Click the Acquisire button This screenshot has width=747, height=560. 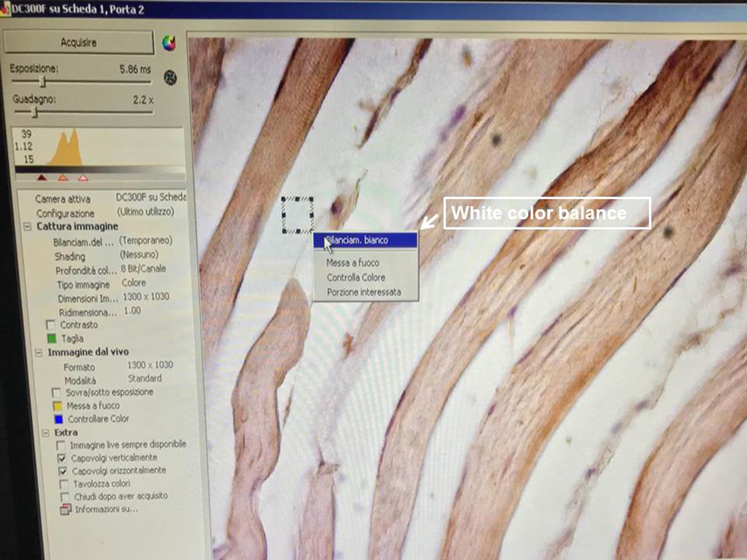pos(78,43)
